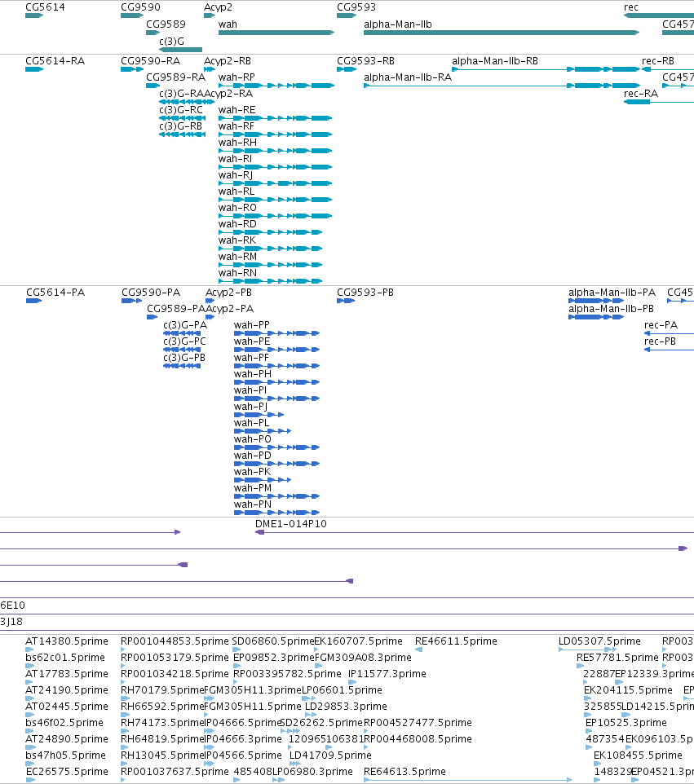Select the CG9589 gene label
This screenshot has height=784, width=694.
166,24
